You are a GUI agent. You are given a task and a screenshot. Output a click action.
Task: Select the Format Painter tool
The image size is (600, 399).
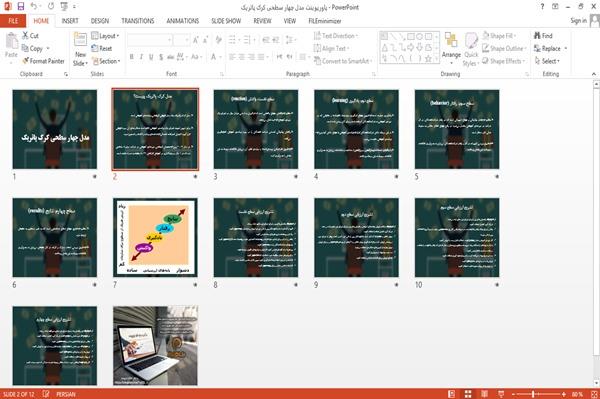[43, 61]
